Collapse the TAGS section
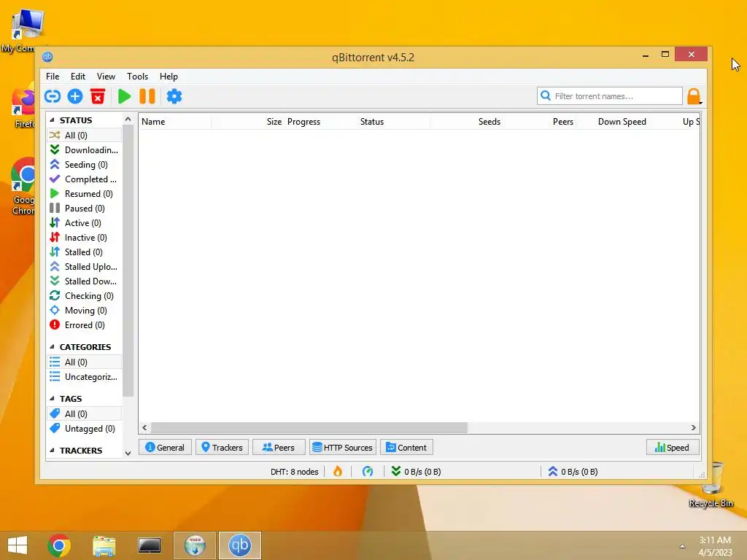Viewport: 747px width, 560px height. [x=52, y=399]
